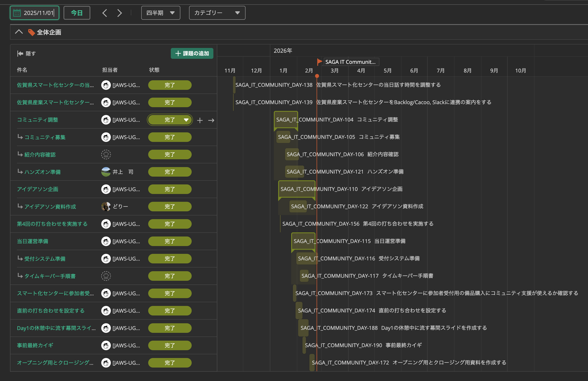The height and width of the screenshot is (381, 588).
Task: Open the 四半期 time scale dropdown
Action: point(161,13)
